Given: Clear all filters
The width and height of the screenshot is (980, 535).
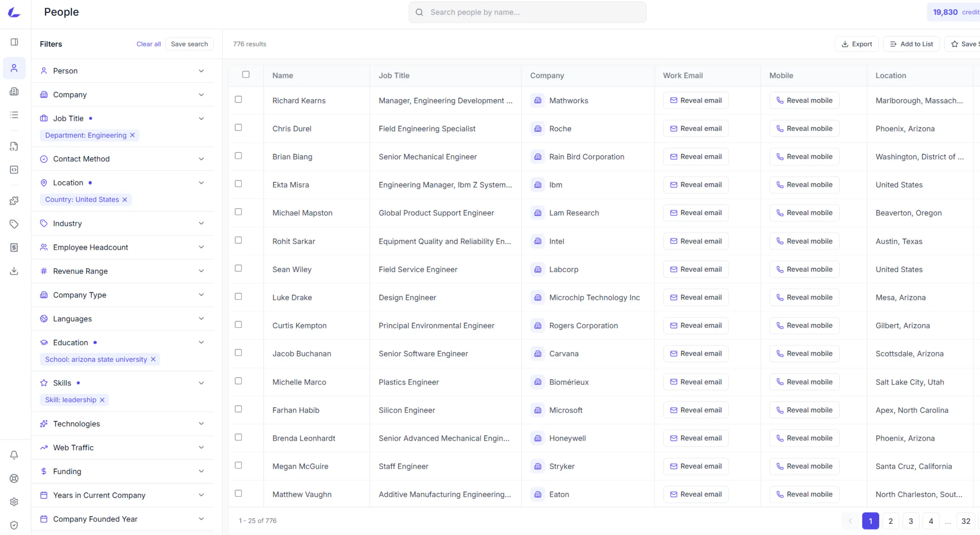Looking at the screenshot, I should pyautogui.click(x=149, y=44).
